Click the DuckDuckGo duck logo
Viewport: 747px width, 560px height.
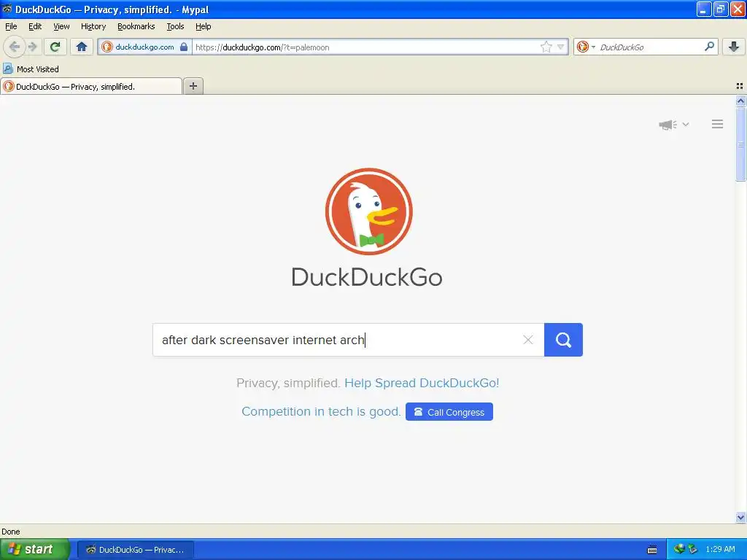[x=368, y=211]
